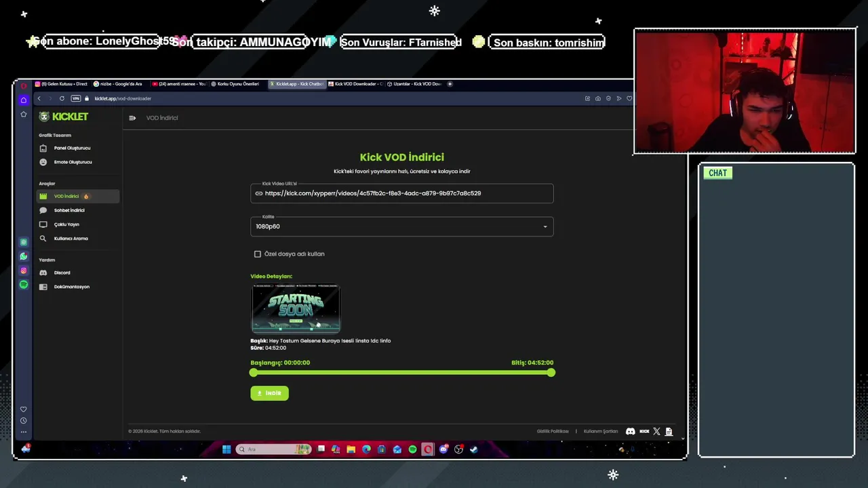This screenshot has height=488, width=868.
Task: Click the Opera menu logo
Action: (23, 86)
